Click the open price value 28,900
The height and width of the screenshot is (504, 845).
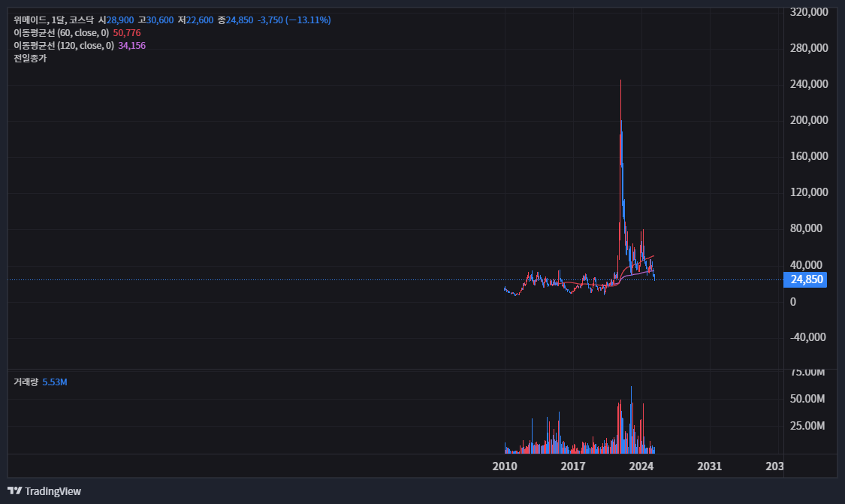click(x=119, y=20)
